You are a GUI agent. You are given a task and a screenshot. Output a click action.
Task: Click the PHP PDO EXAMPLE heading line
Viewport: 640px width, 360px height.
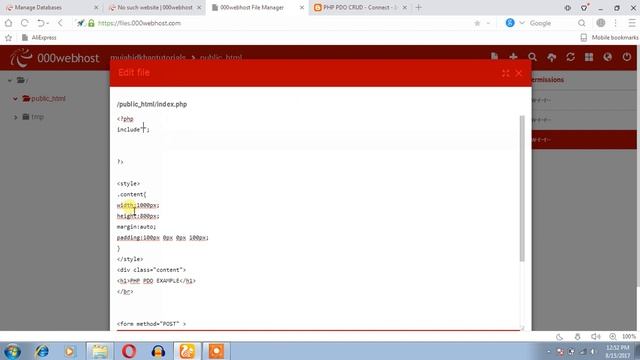[x=156, y=281]
